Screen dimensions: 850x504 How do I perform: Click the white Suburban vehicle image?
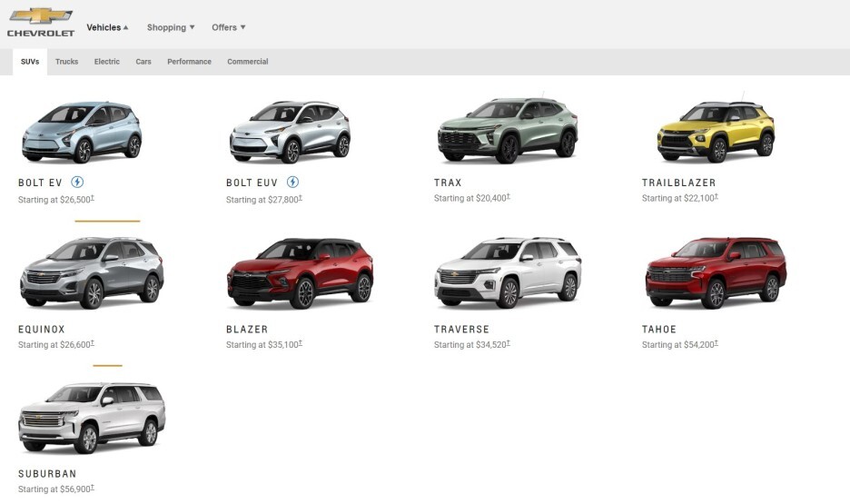click(92, 418)
